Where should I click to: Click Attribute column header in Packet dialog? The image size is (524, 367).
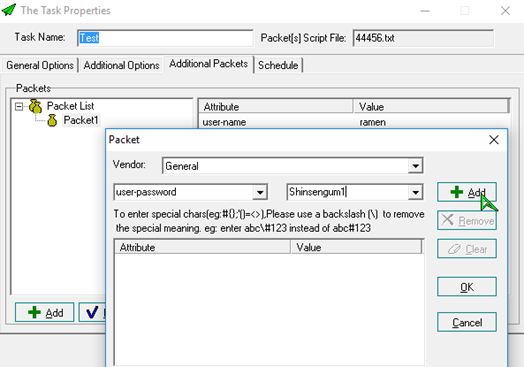coord(203,247)
